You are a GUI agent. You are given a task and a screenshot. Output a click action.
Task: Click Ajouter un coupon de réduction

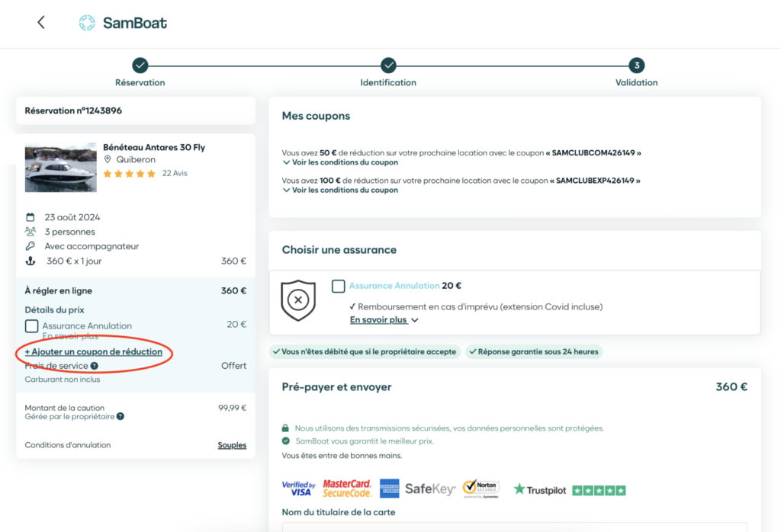pyautogui.click(x=93, y=352)
